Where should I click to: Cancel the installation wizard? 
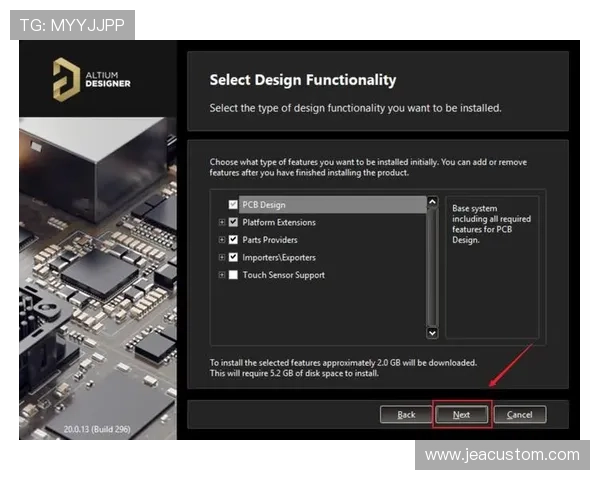pyautogui.click(x=519, y=414)
